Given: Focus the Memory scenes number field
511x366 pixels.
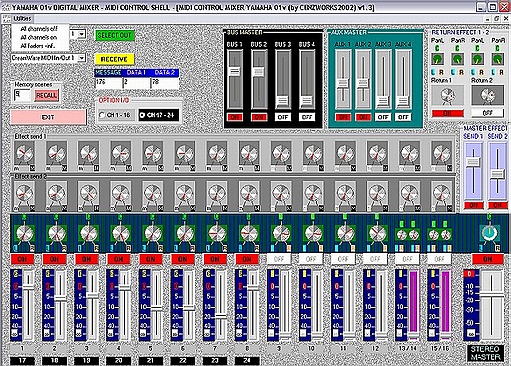Looking at the screenshot, I should click(21, 95).
